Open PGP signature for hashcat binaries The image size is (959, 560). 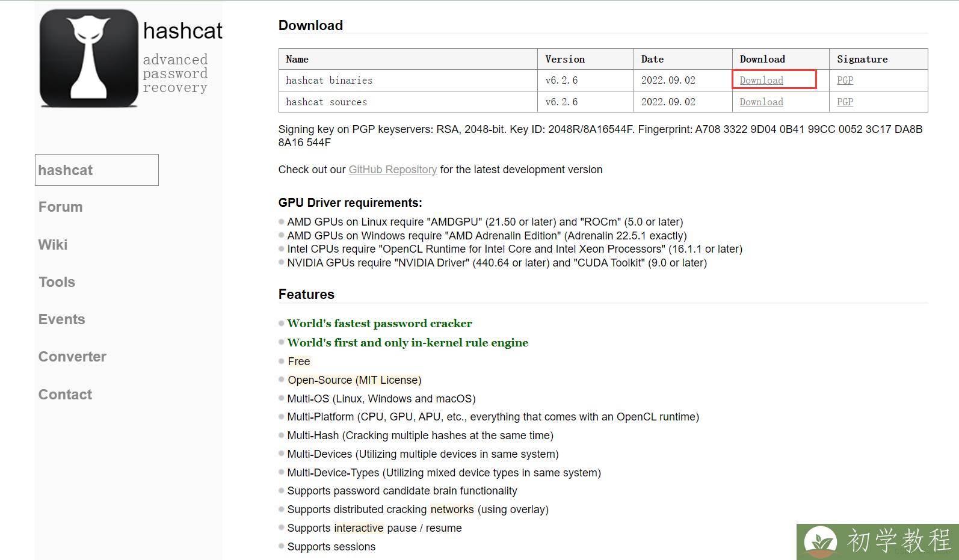tap(845, 80)
